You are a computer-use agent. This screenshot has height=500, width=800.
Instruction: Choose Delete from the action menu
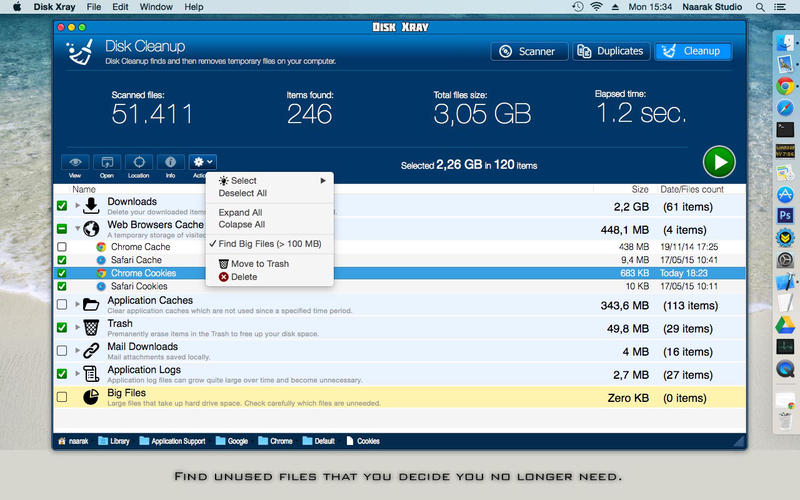(269, 277)
